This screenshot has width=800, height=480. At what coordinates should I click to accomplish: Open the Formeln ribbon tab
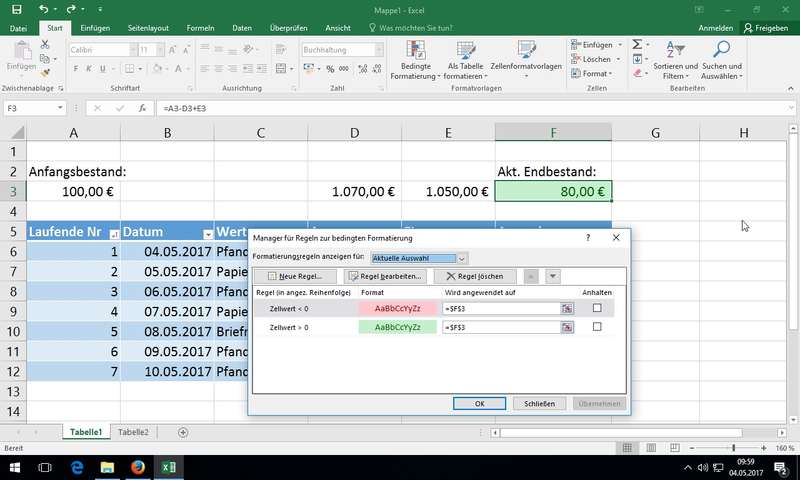pos(199,28)
